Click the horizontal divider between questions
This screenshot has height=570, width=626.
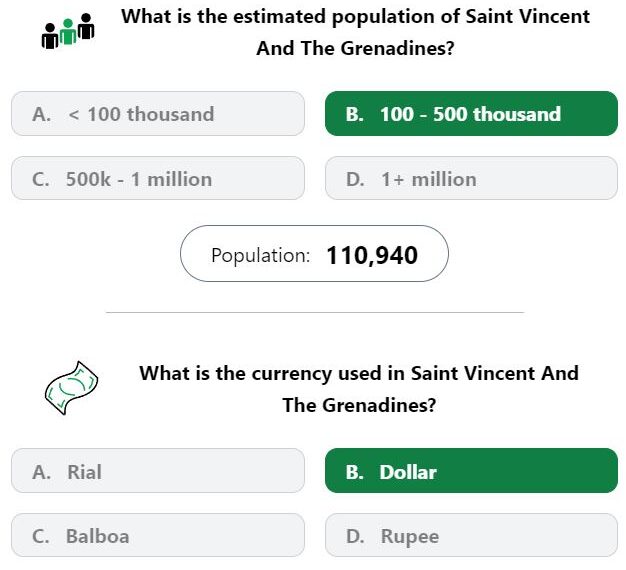315,313
